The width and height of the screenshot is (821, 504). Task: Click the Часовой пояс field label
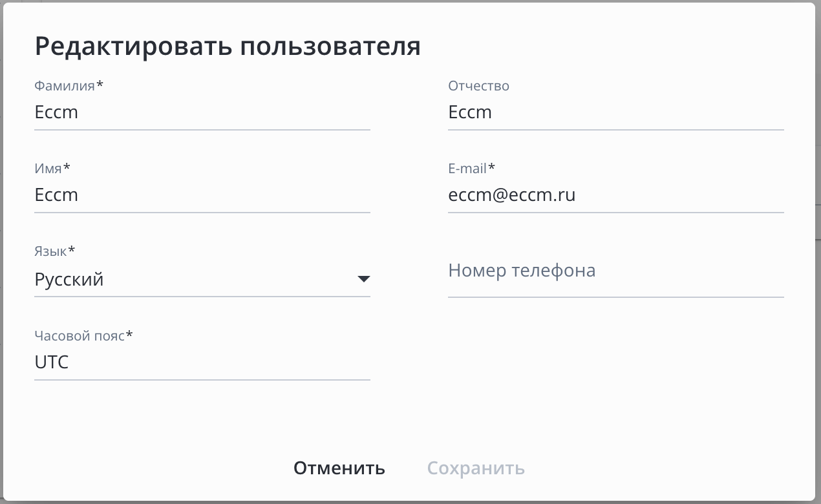click(x=79, y=335)
